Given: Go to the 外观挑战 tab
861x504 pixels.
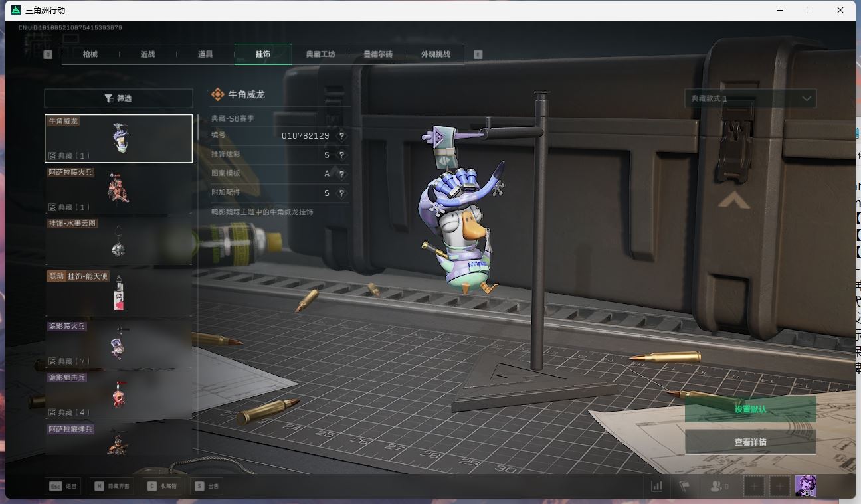Looking at the screenshot, I should [x=435, y=54].
